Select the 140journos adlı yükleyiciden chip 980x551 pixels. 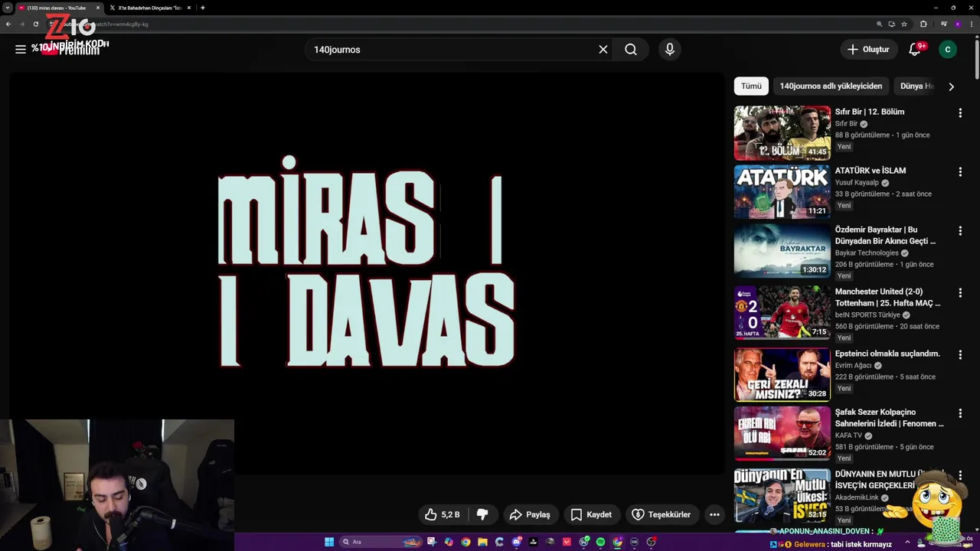click(831, 86)
